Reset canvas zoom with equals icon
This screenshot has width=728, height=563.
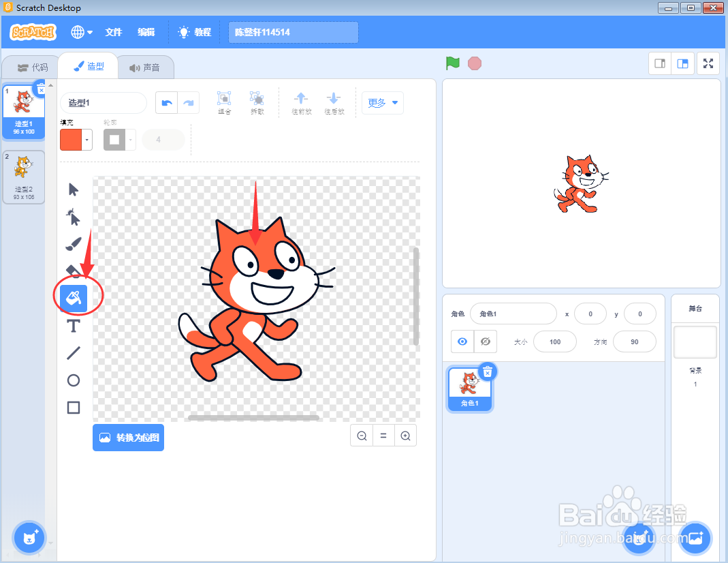[x=383, y=436]
